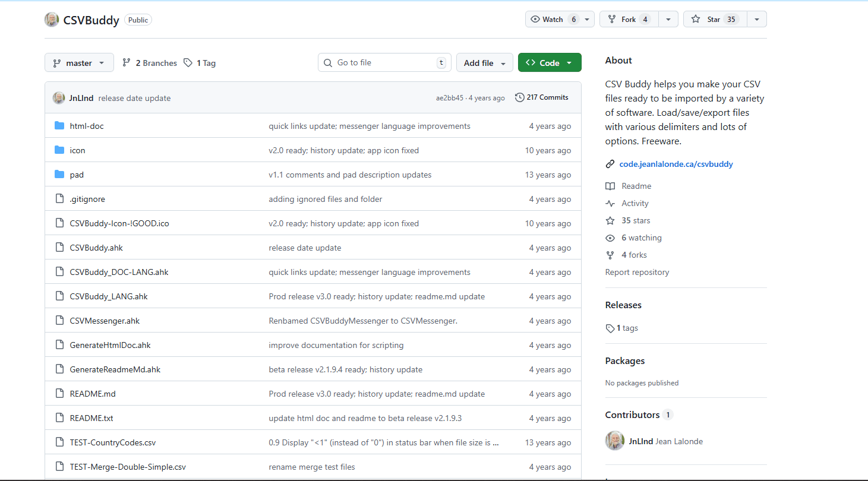868x481 pixels.
Task: Open Jean Lalonde contributor profile name
Action: coord(679,441)
